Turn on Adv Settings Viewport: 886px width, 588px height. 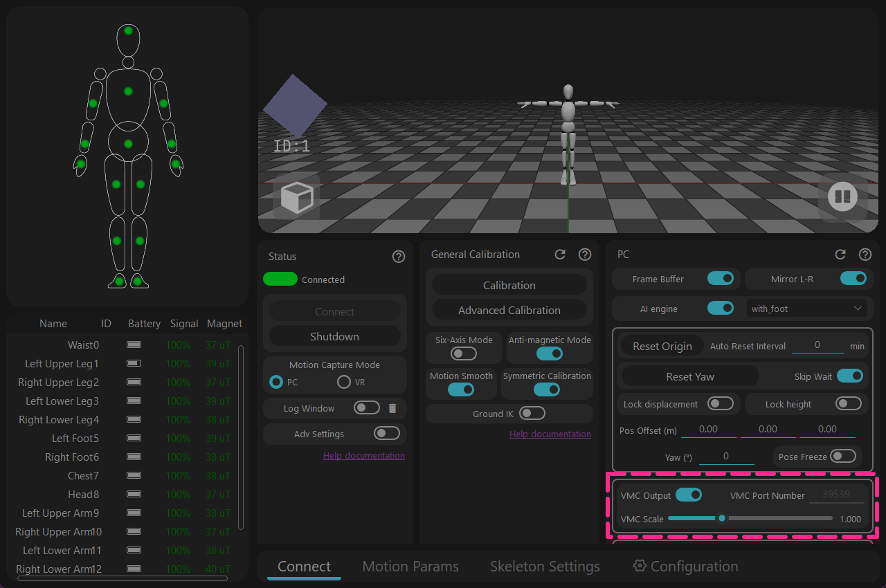pyautogui.click(x=387, y=434)
